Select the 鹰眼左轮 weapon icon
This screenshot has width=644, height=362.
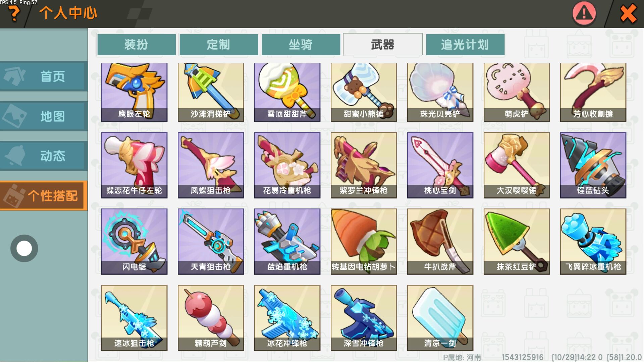134,92
